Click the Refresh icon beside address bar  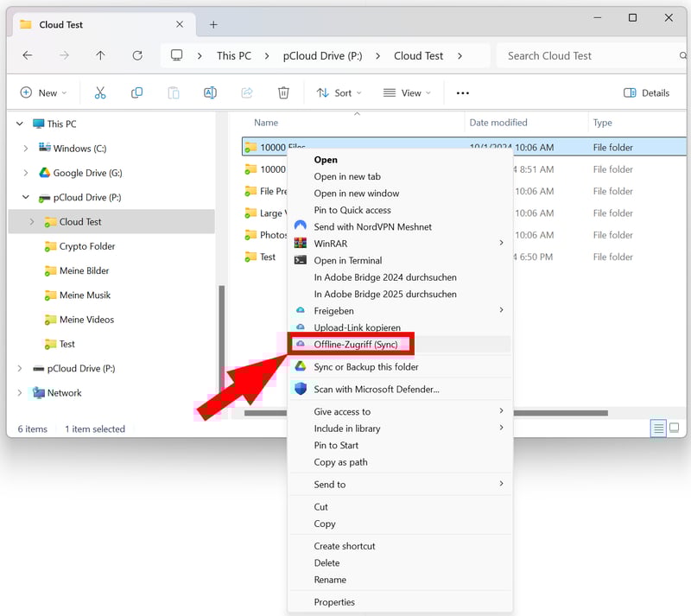tap(137, 55)
